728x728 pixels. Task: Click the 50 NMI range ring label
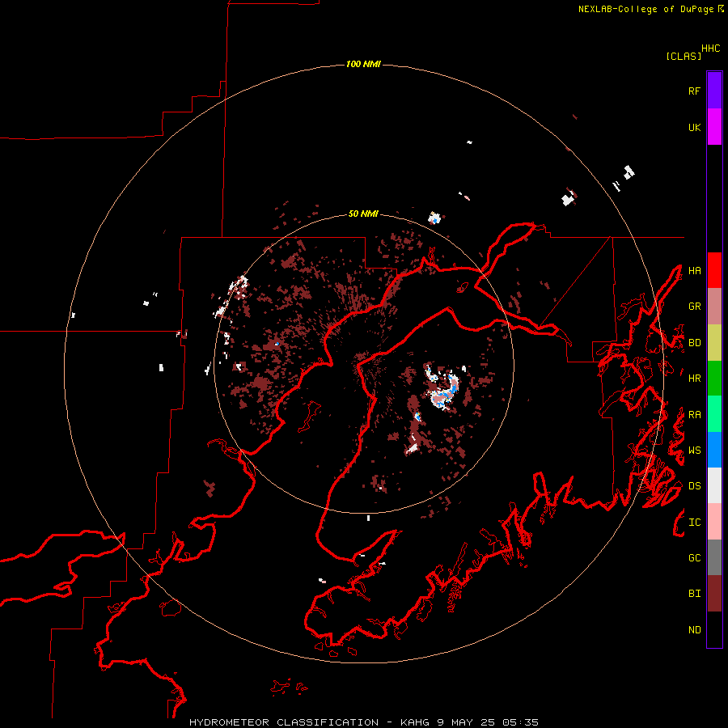tap(363, 214)
